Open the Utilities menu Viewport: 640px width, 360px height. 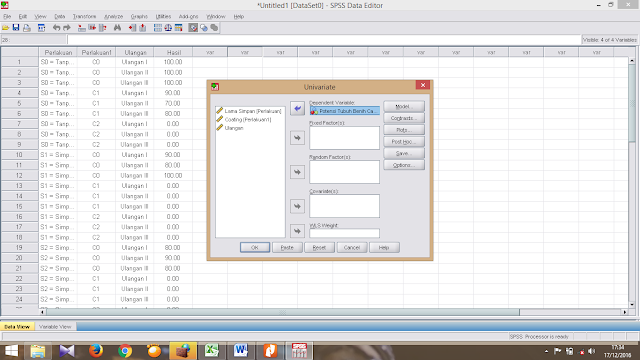(x=163, y=16)
